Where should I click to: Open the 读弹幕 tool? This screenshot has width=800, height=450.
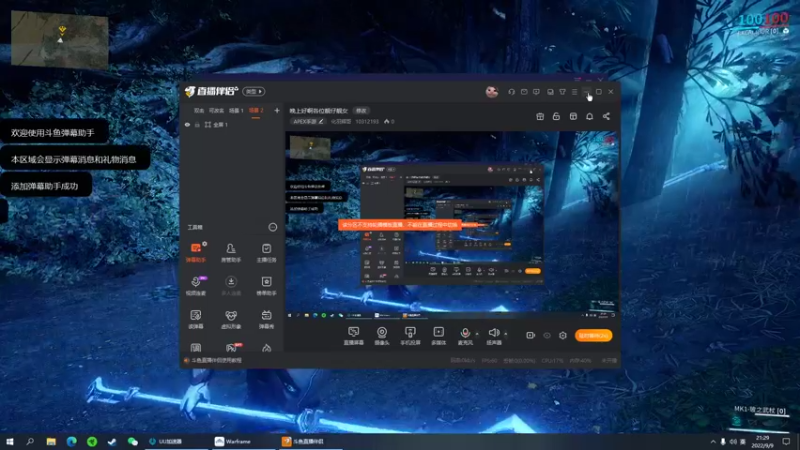point(196,319)
